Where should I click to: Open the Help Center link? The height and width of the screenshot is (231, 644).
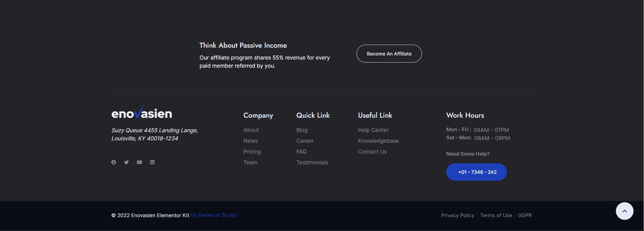click(373, 130)
